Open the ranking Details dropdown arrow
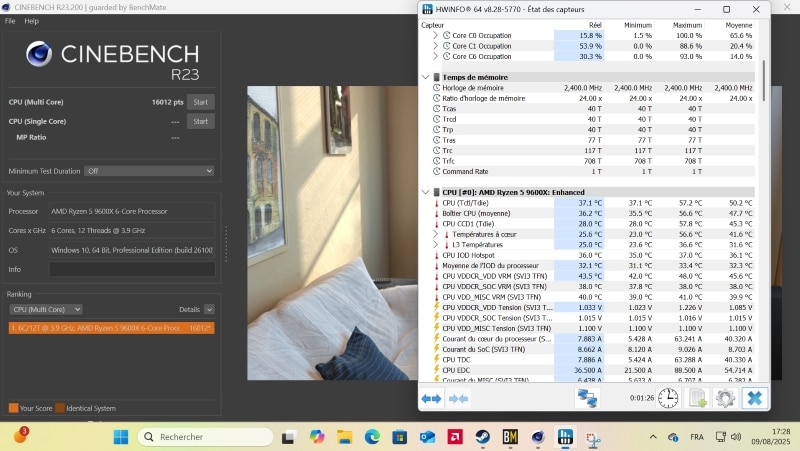The image size is (800, 451). (x=209, y=309)
